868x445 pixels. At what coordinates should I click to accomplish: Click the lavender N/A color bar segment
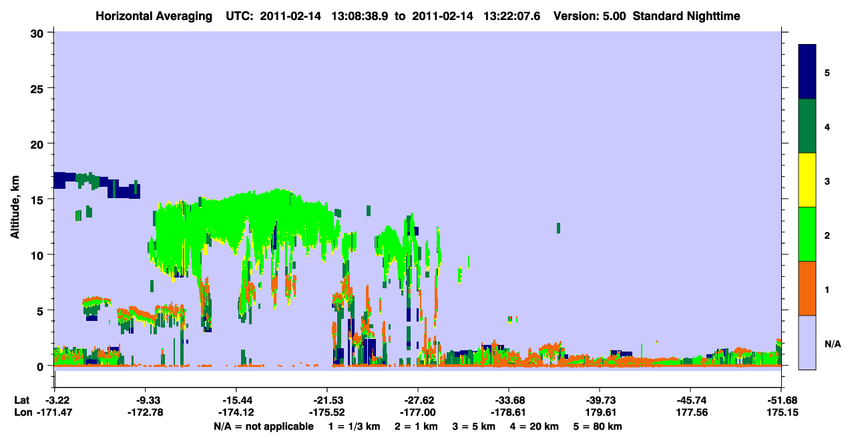pyautogui.click(x=807, y=342)
